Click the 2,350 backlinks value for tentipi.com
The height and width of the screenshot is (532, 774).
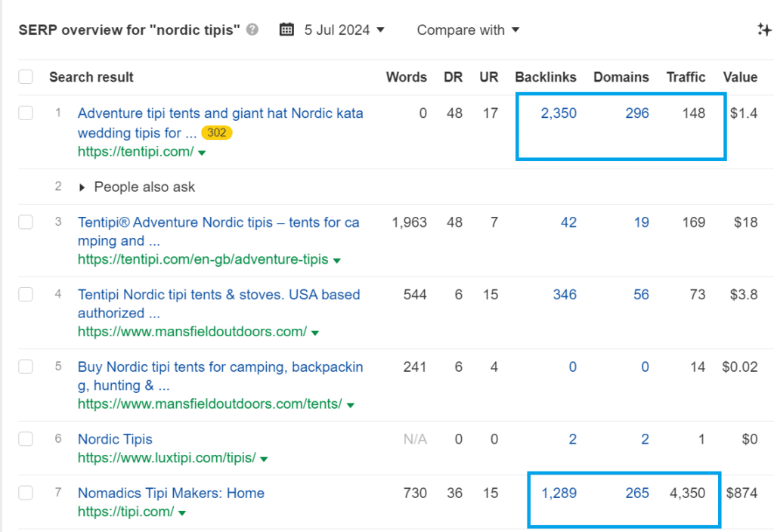559,113
